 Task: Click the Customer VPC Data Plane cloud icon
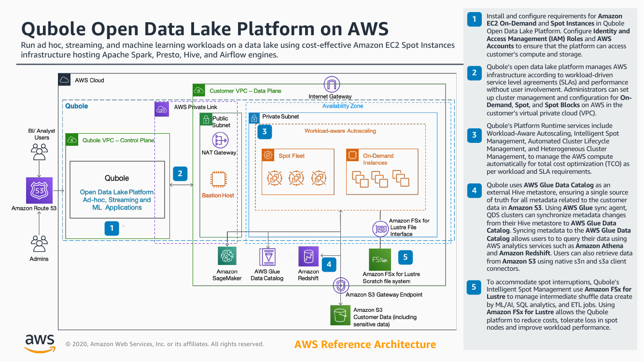199,90
